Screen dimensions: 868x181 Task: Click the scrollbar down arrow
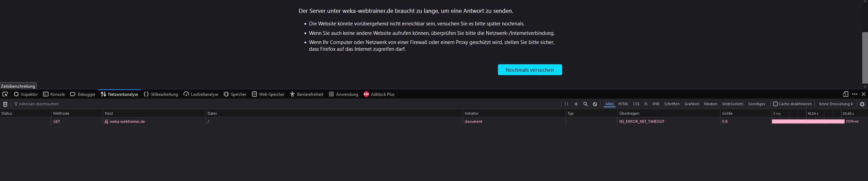(x=865, y=87)
